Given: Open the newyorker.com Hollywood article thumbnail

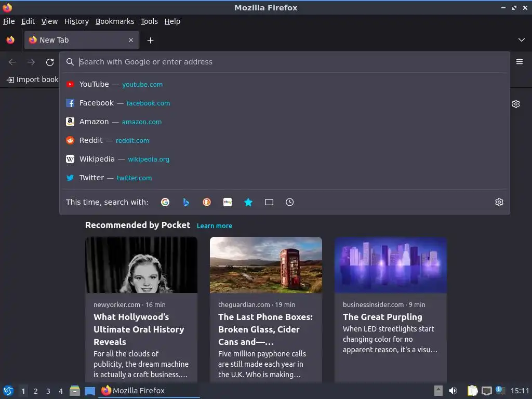Looking at the screenshot, I should (x=141, y=265).
